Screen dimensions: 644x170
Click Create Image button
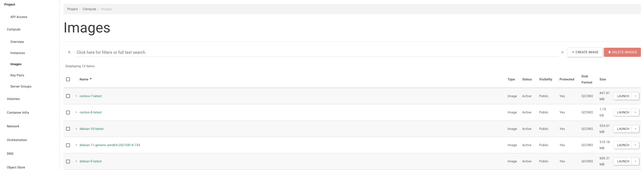585,52
